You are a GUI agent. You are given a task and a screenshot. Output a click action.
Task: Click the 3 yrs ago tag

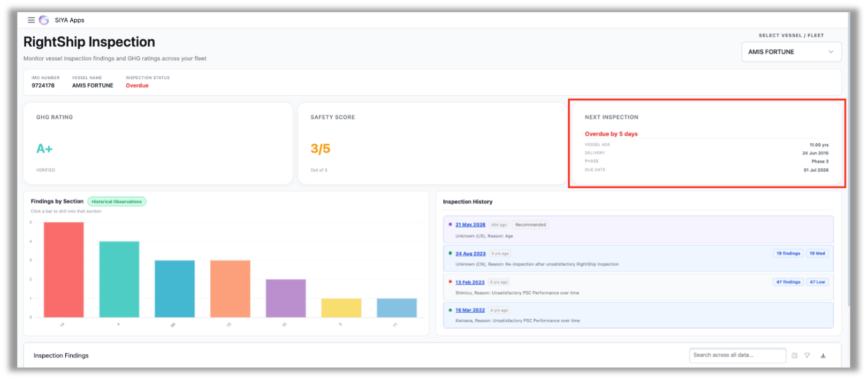point(500,254)
